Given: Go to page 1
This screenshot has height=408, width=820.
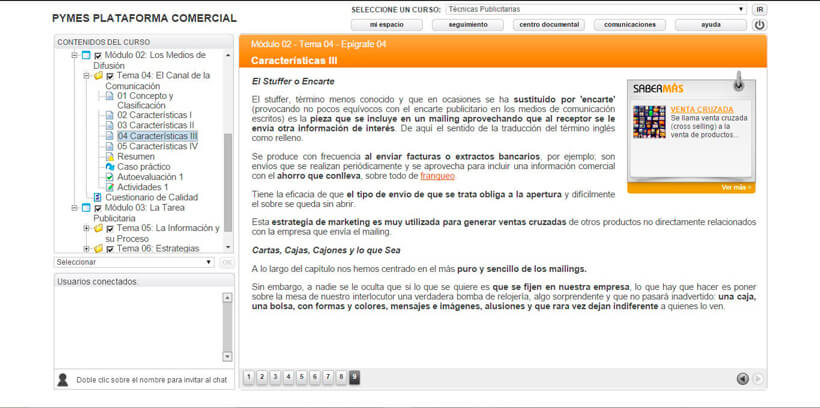Looking at the screenshot, I should 249,377.
